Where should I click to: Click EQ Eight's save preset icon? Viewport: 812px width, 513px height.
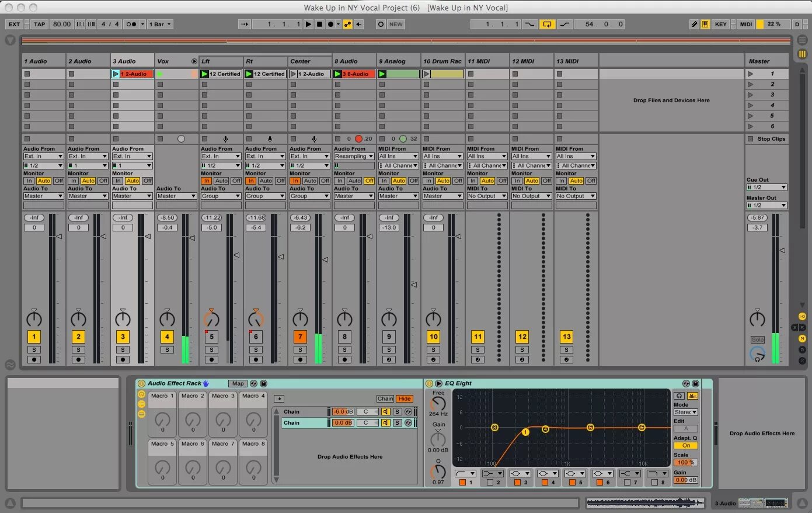(696, 383)
